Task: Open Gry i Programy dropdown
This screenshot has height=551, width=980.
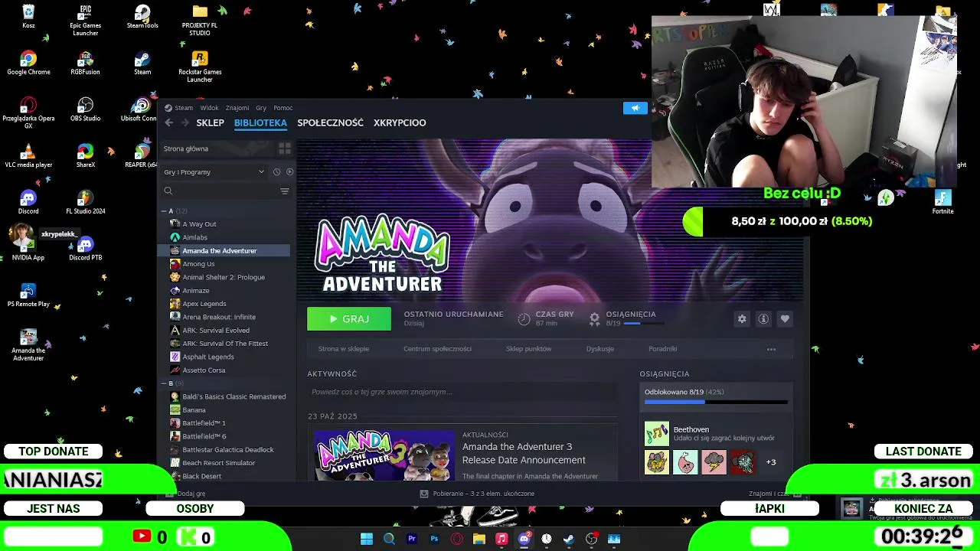Action: [x=214, y=172]
